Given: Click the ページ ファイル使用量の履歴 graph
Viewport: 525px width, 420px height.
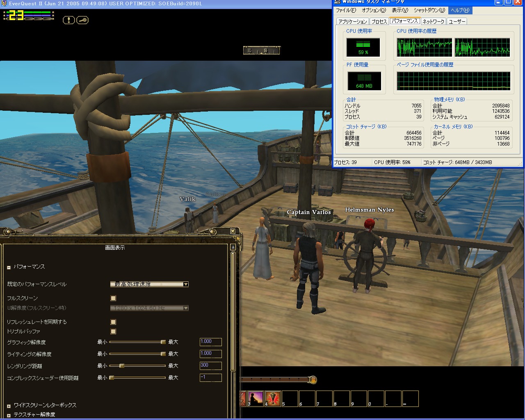Looking at the screenshot, I should tap(454, 81).
